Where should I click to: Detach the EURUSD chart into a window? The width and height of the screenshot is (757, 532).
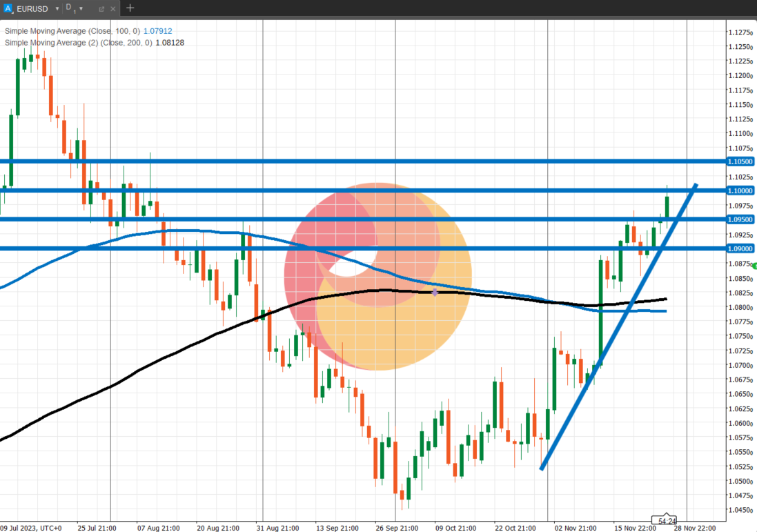(101, 9)
